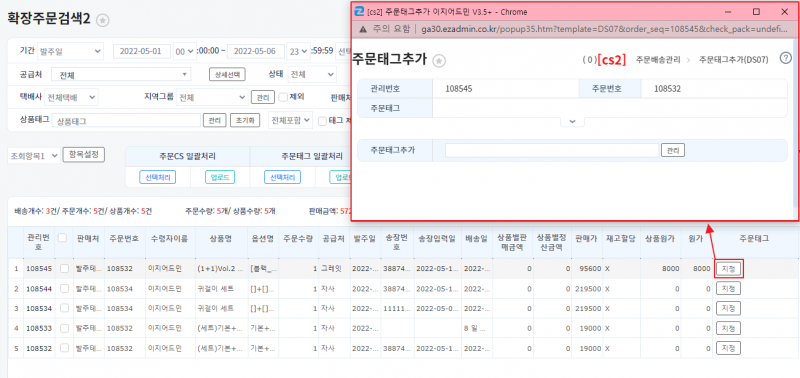Favorite star next to 주문태그추가 popup title
Viewport: 800px width, 378px height.
pyautogui.click(x=439, y=61)
